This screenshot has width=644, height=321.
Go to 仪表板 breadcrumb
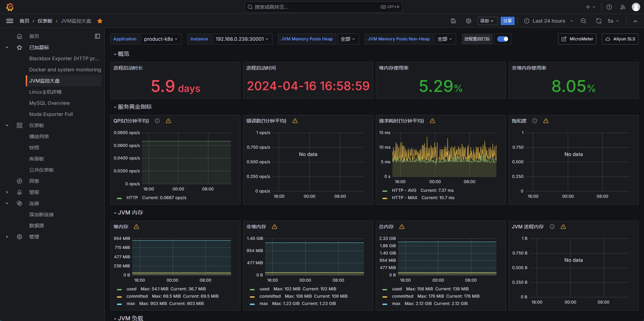[x=45, y=21]
